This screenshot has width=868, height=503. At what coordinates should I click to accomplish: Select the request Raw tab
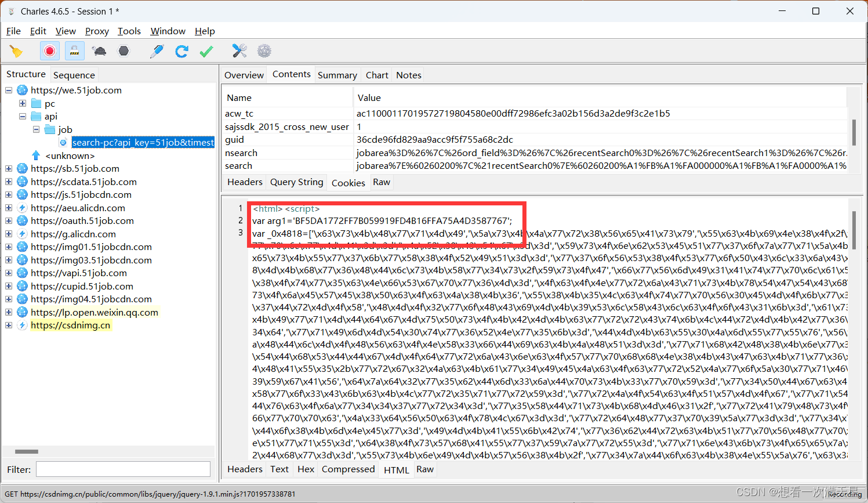[382, 182]
